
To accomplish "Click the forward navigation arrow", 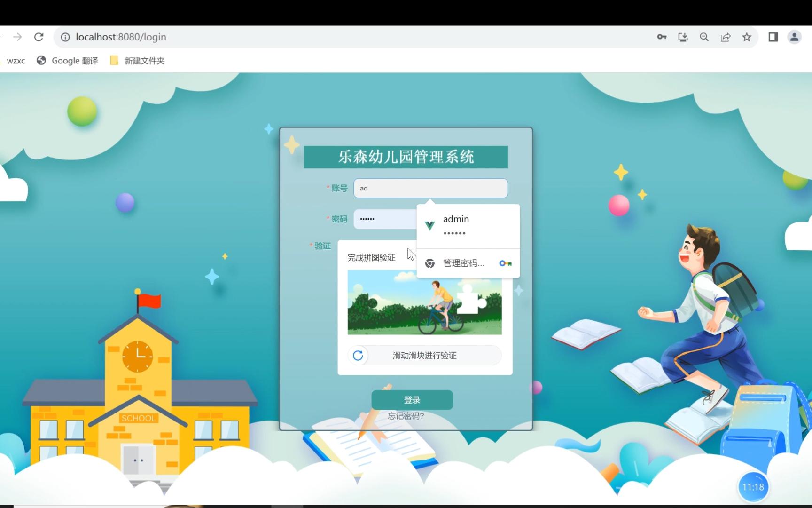I will point(17,37).
